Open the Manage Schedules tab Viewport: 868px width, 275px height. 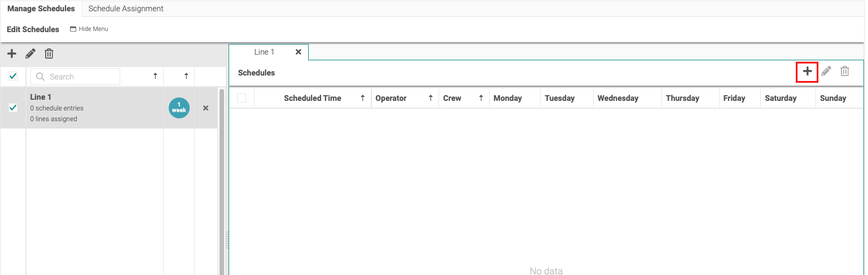(41, 8)
